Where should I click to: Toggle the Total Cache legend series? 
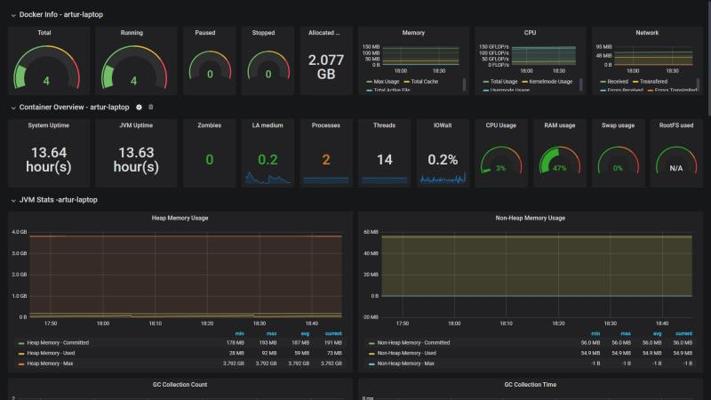coord(424,82)
